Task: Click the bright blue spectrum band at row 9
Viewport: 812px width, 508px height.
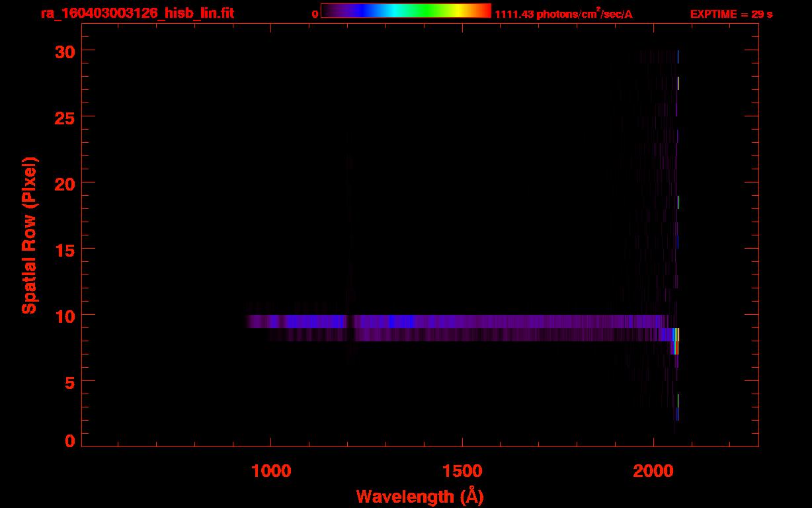Action: pyautogui.click(x=456, y=321)
